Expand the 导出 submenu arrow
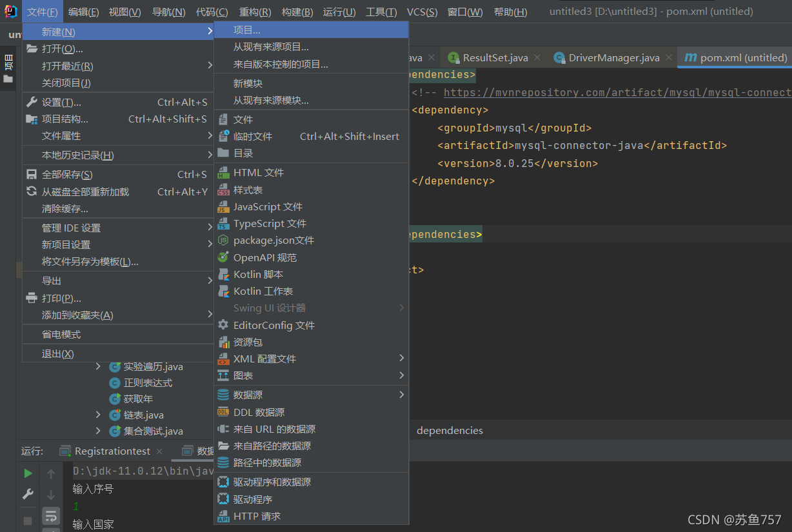The width and height of the screenshot is (792, 532). pos(210,281)
